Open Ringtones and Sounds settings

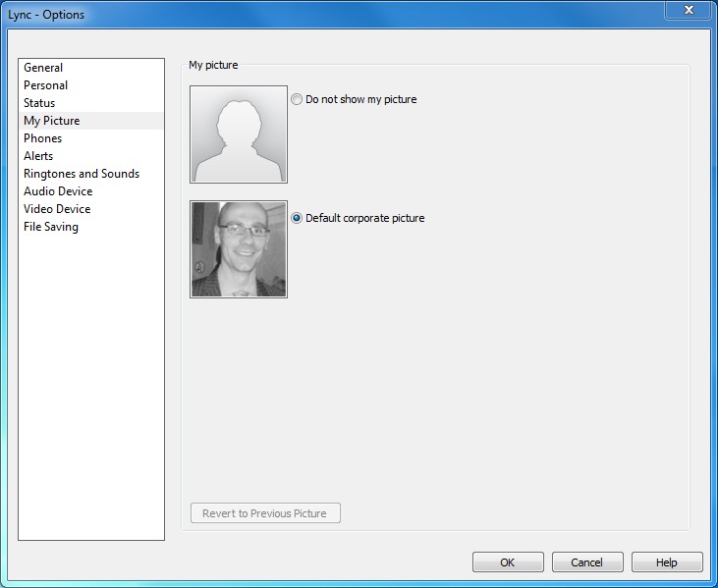[x=91, y=174]
